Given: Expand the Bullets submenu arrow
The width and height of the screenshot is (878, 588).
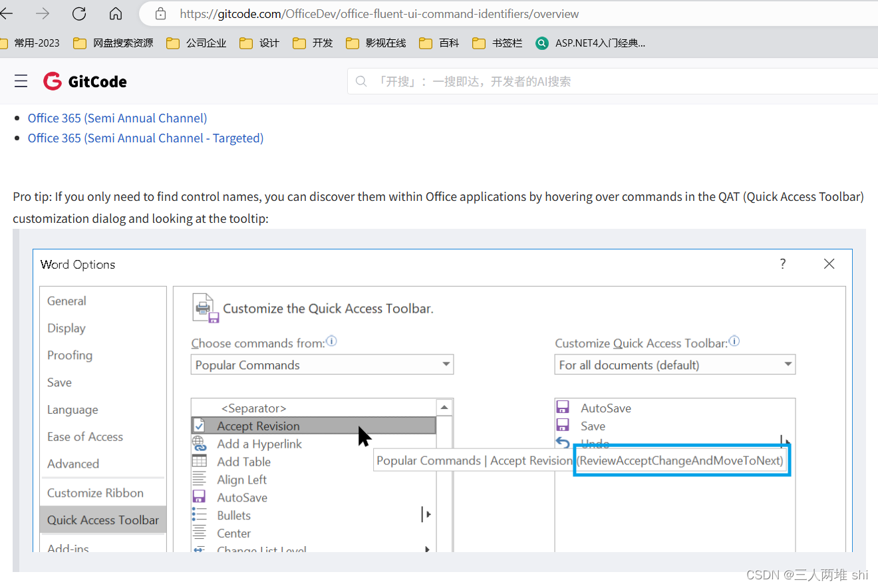Looking at the screenshot, I should click(428, 514).
